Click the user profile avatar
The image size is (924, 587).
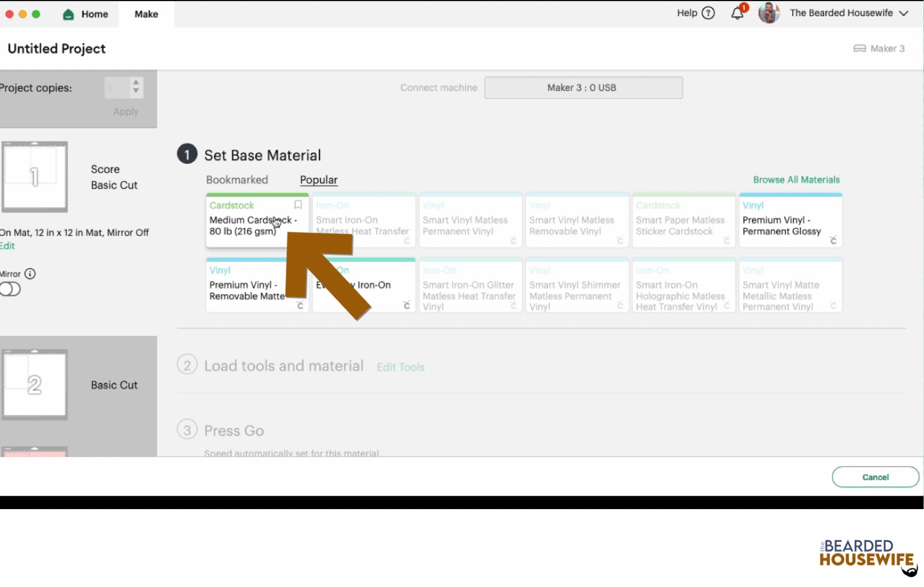pyautogui.click(x=769, y=13)
